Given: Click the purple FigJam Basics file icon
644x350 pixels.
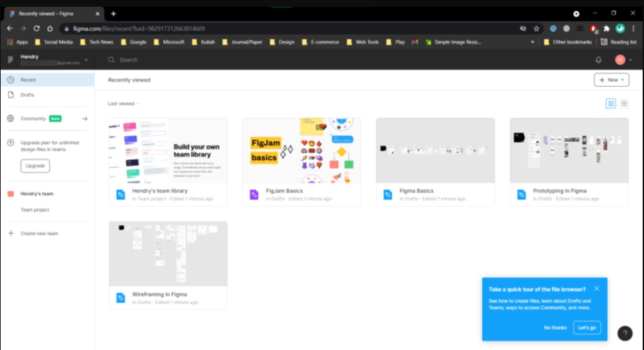Looking at the screenshot, I should coord(254,194).
